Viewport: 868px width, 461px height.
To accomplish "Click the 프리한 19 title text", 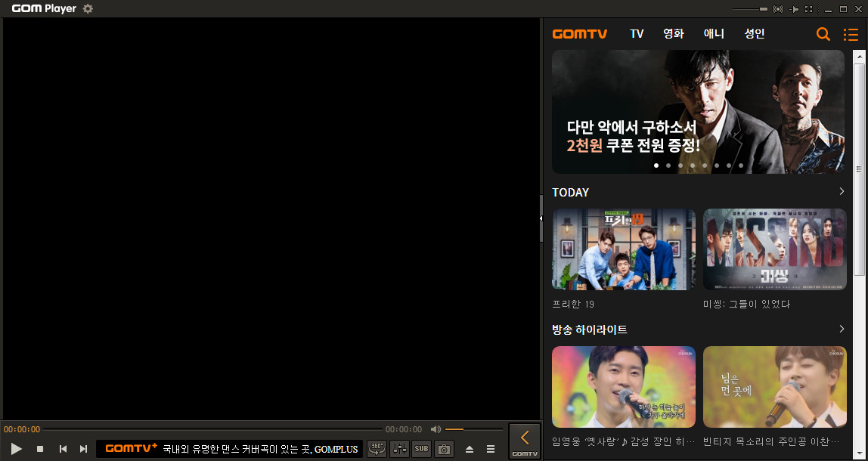I will click(x=573, y=305).
